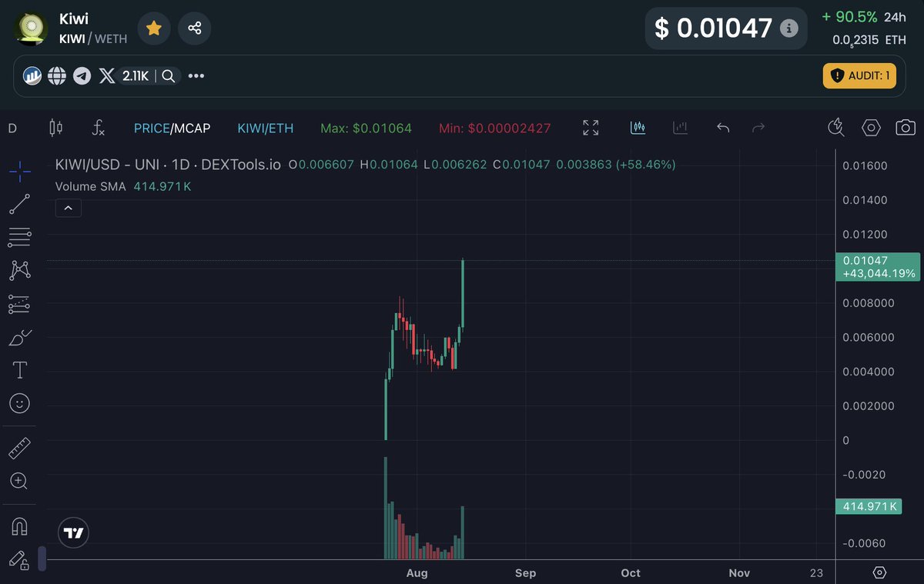Screen dimensions: 924x584
Task: Open the X profile with 2.11K followers
Action: pyautogui.click(x=123, y=76)
